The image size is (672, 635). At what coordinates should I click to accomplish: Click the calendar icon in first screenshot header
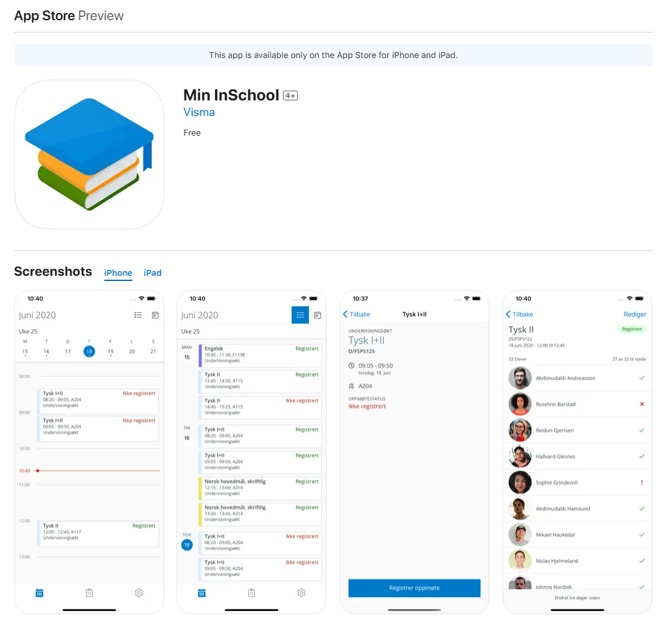155,315
